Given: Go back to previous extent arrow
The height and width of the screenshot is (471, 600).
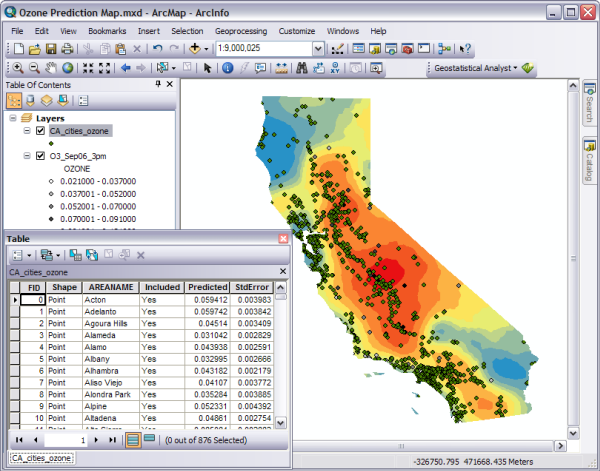Looking at the screenshot, I should click(x=126, y=68).
